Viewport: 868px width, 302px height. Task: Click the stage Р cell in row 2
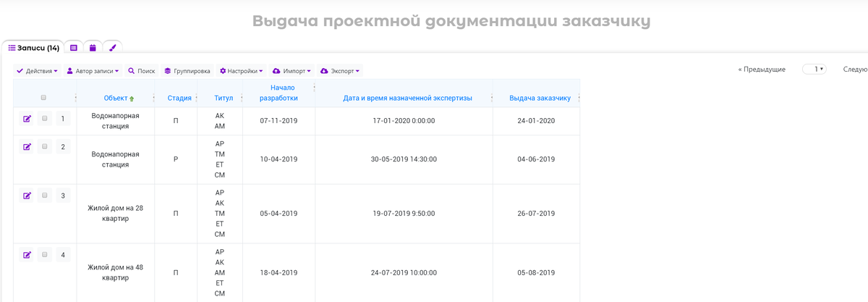(x=176, y=159)
